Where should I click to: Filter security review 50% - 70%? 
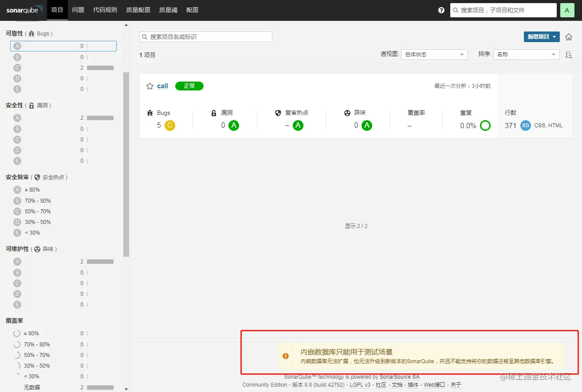(63, 212)
